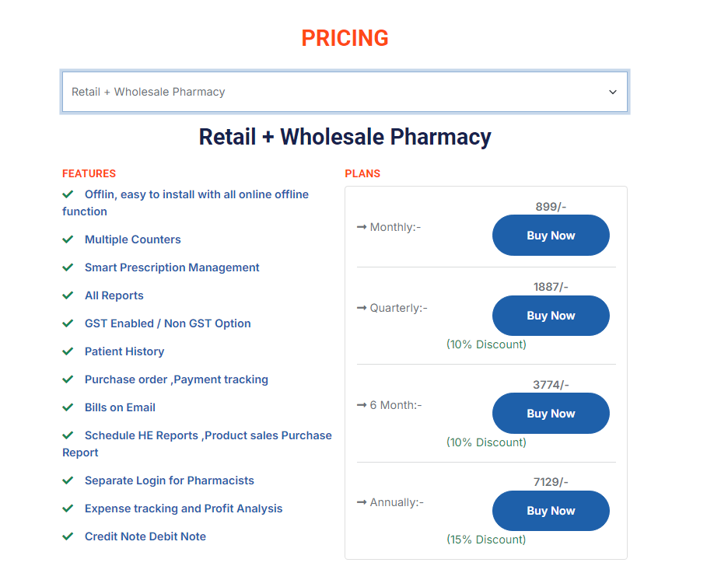Click arrow icon before Monthly plan
Screen dimensions: 728x587
pos(362,227)
